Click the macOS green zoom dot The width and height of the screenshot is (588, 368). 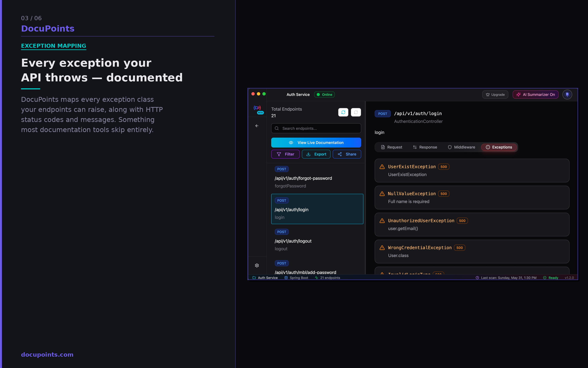pos(264,94)
